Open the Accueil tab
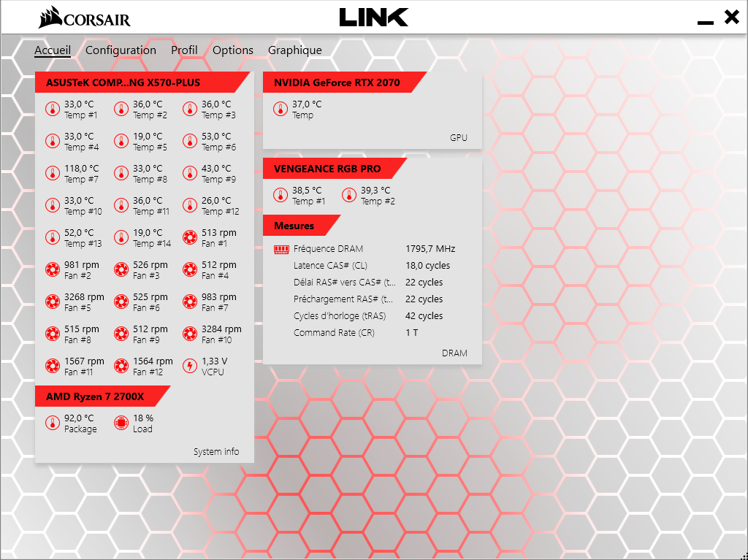The height and width of the screenshot is (560, 748). [53, 50]
